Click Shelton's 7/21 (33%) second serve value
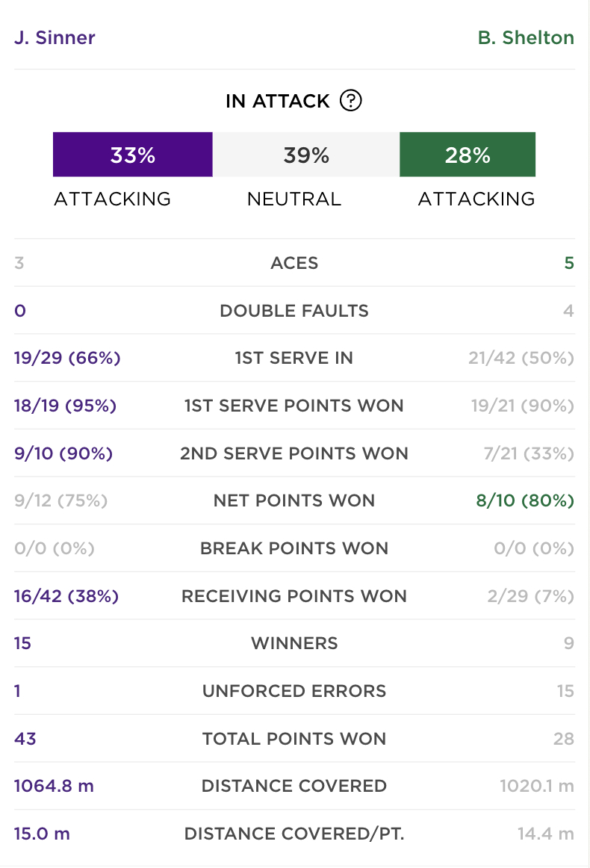Viewport: 590px width, 868px height. (529, 453)
